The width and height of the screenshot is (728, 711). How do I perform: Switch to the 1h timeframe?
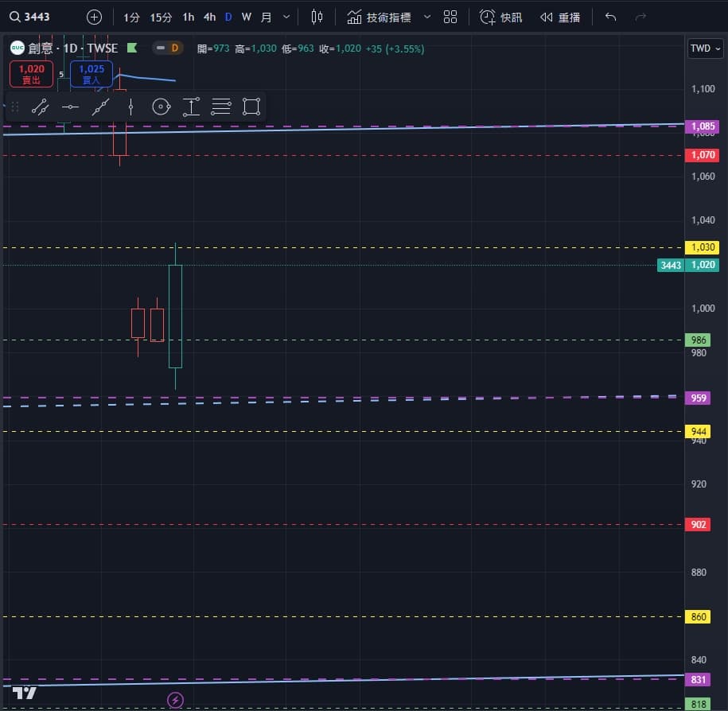click(188, 17)
